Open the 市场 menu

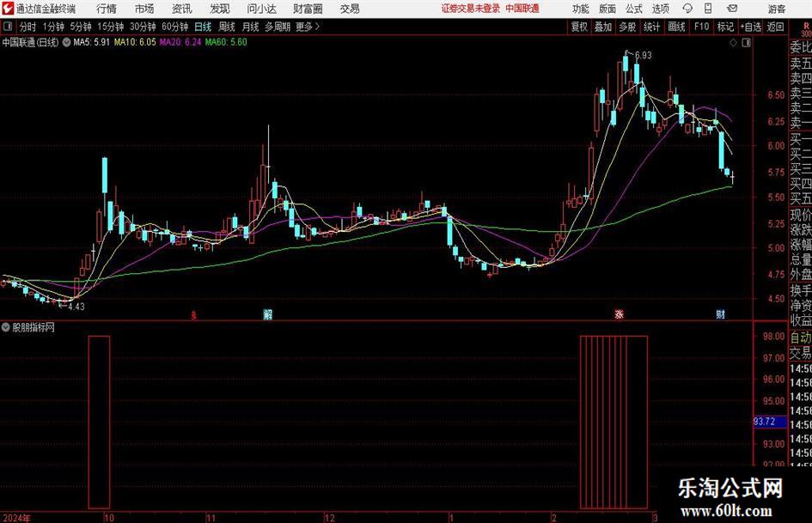click(144, 9)
